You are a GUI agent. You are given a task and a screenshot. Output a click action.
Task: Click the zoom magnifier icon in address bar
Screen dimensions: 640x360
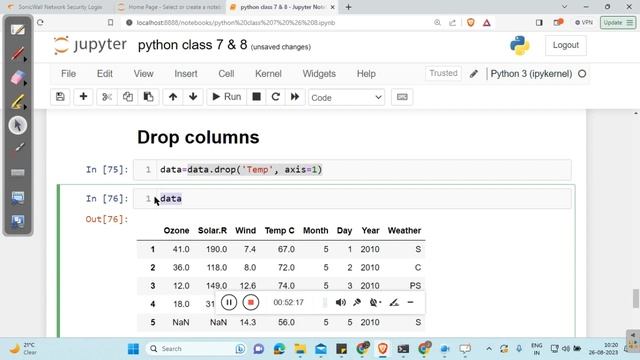click(437, 22)
